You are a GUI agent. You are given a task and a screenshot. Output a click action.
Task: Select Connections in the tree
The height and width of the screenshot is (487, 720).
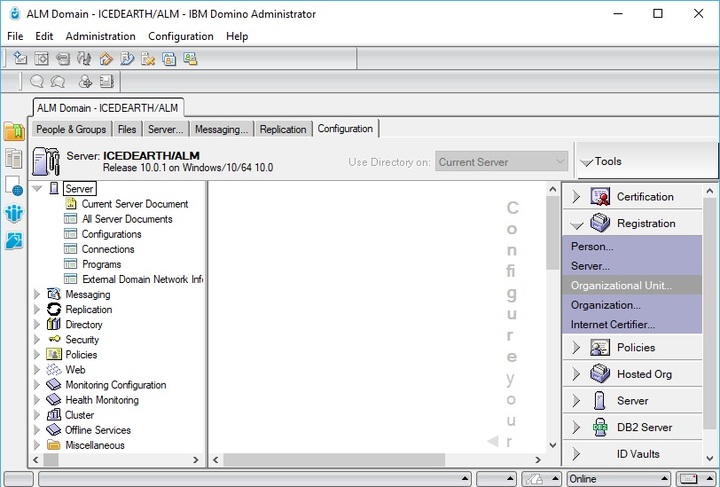tap(108, 249)
